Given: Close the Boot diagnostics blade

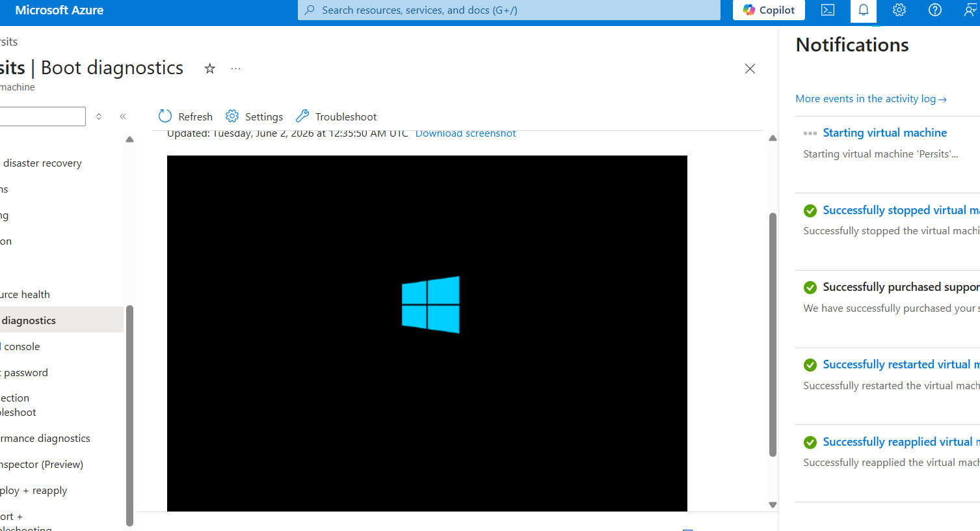Looking at the screenshot, I should tap(750, 68).
